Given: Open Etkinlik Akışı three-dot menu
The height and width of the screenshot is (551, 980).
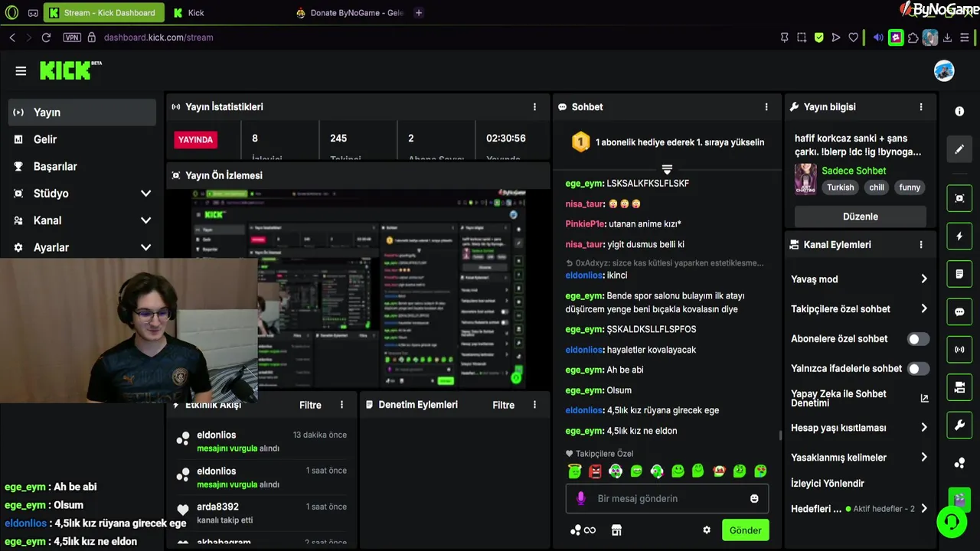Looking at the screenshot, I should [342, 405].
